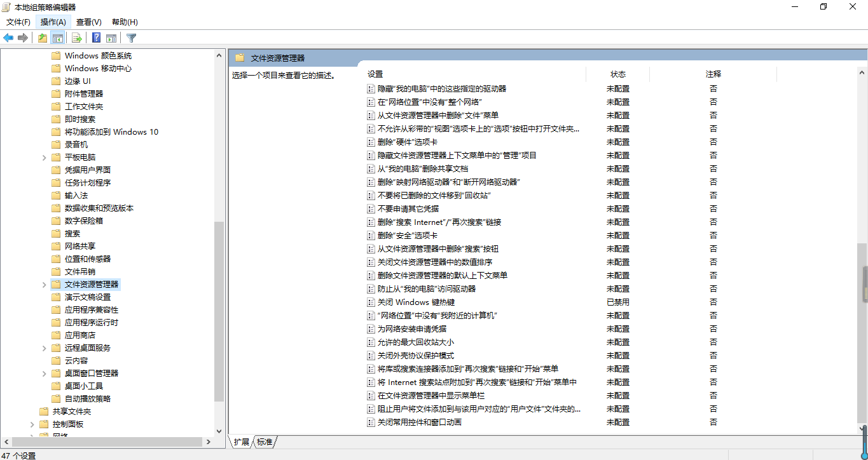Click the tree pane horizontal scroll-left arrow

pyautogui.click(x=6, y=442)
